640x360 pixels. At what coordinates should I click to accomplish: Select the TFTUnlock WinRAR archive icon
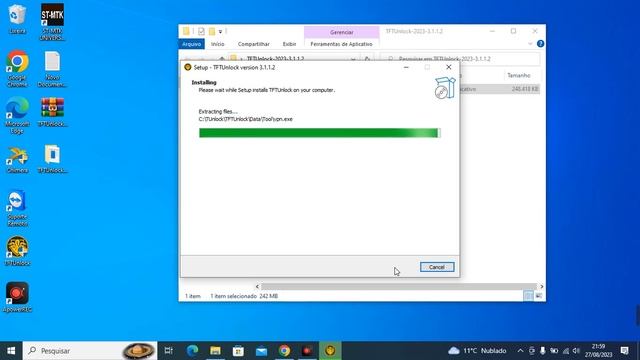(52, 112)
